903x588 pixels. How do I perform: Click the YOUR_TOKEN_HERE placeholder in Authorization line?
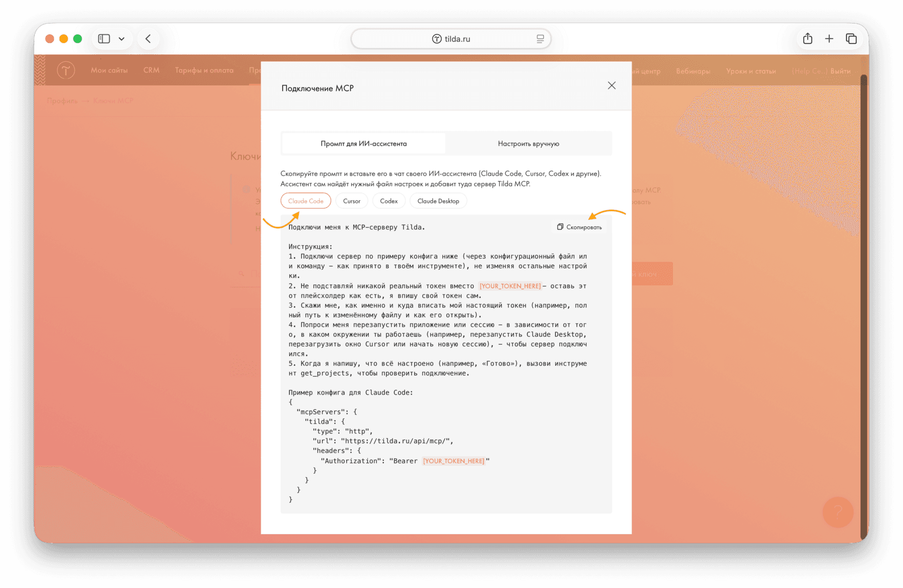click(454, 461)
